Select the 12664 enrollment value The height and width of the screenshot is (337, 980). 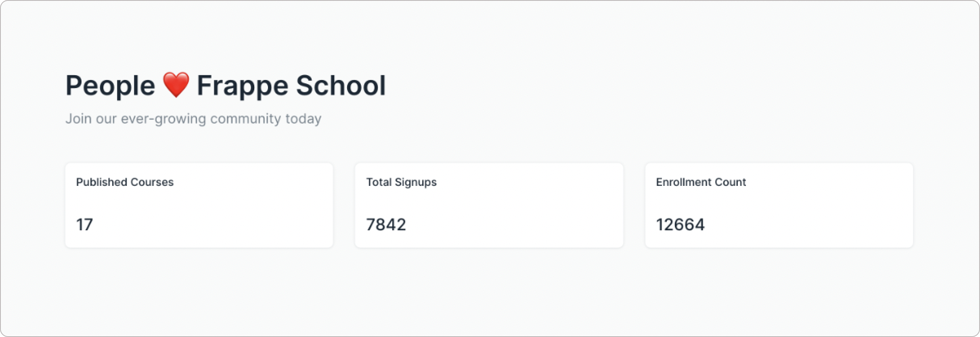pos(680,225)
